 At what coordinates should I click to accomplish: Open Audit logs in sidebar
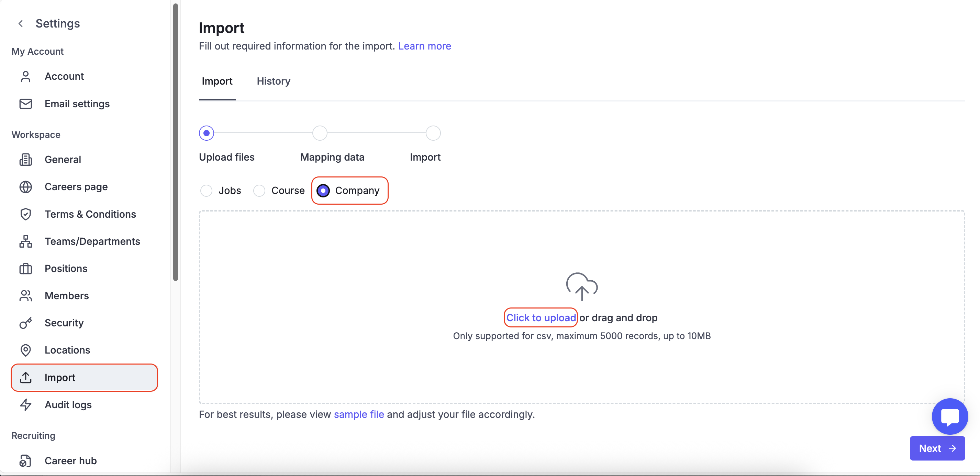68,404
